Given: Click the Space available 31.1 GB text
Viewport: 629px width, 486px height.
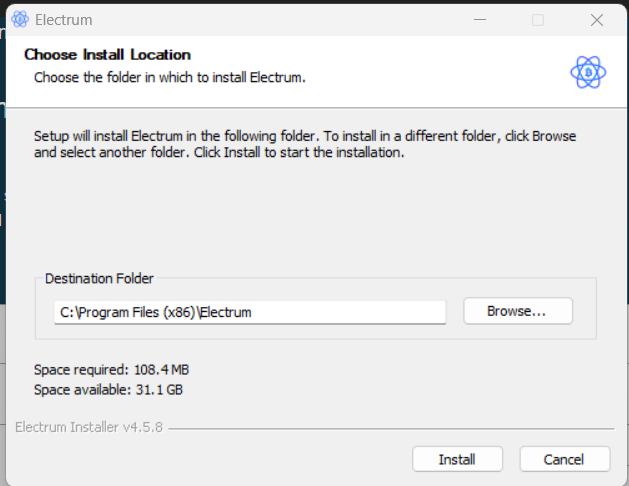Looking at the screenshot, I should click(x=108, y=389).
